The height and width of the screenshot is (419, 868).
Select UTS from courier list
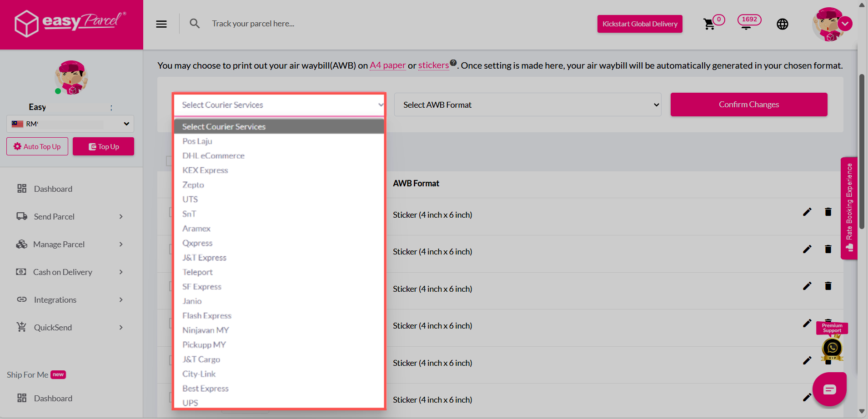tap(279, 200)
